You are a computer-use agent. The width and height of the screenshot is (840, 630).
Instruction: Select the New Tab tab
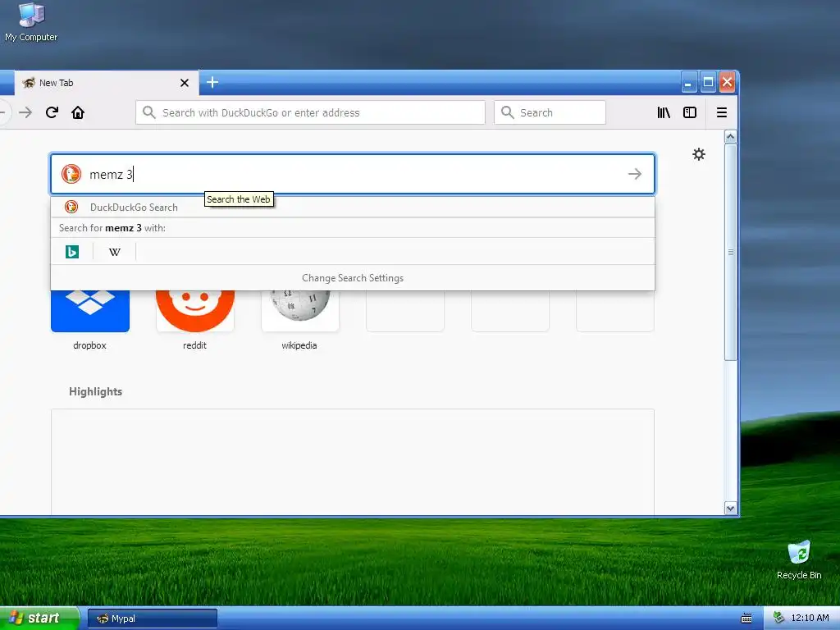point(106,83)
